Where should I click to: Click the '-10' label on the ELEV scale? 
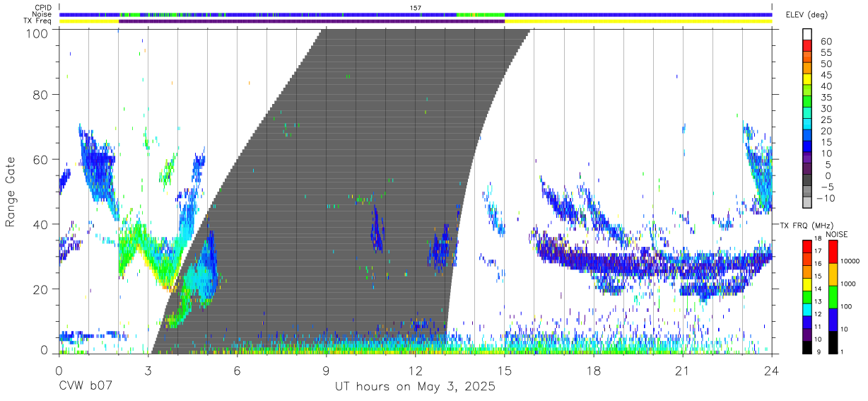[x=826, y=199]
